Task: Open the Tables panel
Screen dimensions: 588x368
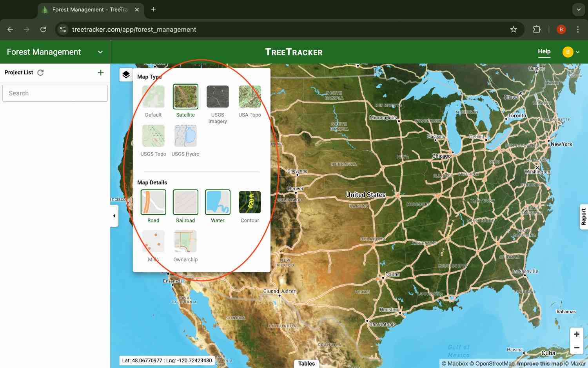Action: (x=307, y=363)
